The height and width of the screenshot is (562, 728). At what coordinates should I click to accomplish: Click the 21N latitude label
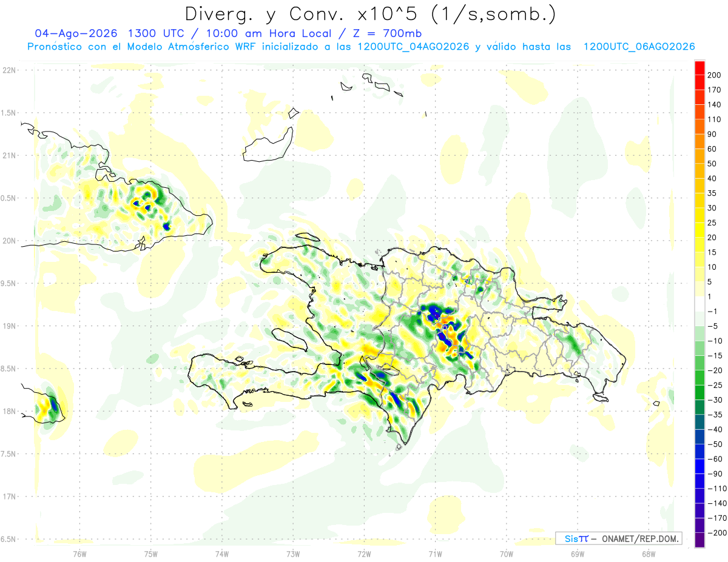click(8, 155)
